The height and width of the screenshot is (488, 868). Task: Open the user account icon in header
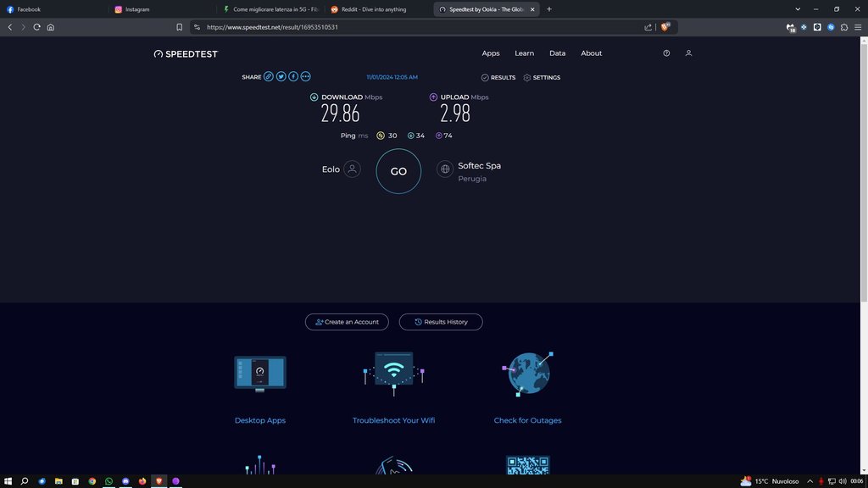click(688, 53)
